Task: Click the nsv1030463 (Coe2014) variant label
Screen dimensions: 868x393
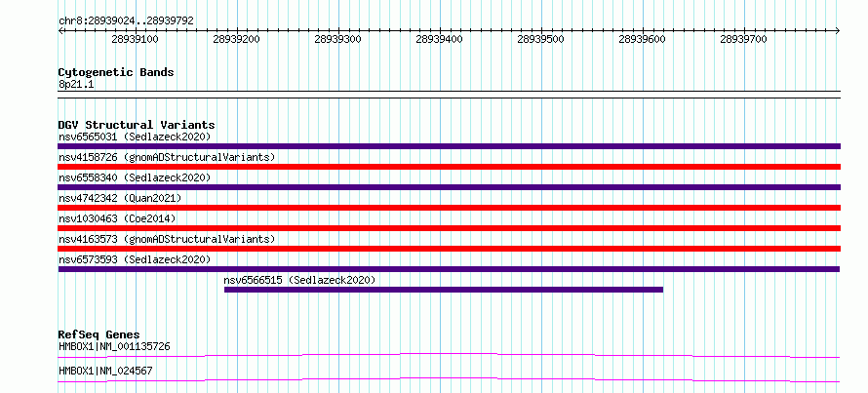Action: [117, 218]
